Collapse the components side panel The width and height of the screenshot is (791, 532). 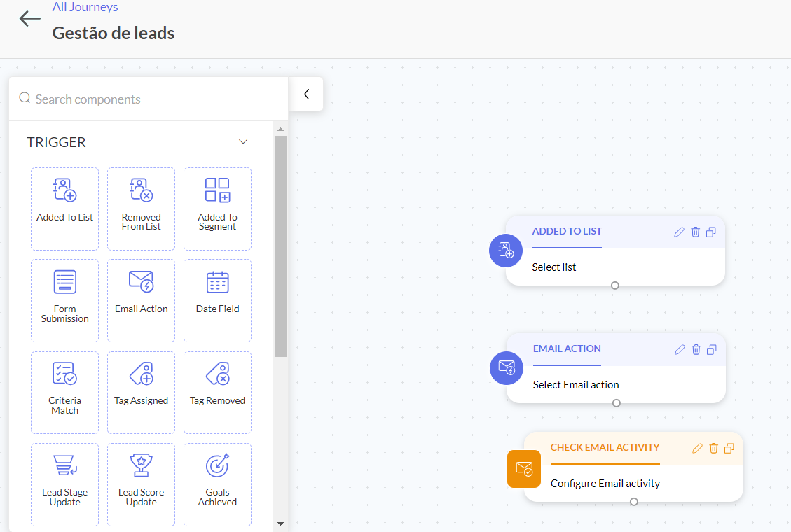point(306,94)
